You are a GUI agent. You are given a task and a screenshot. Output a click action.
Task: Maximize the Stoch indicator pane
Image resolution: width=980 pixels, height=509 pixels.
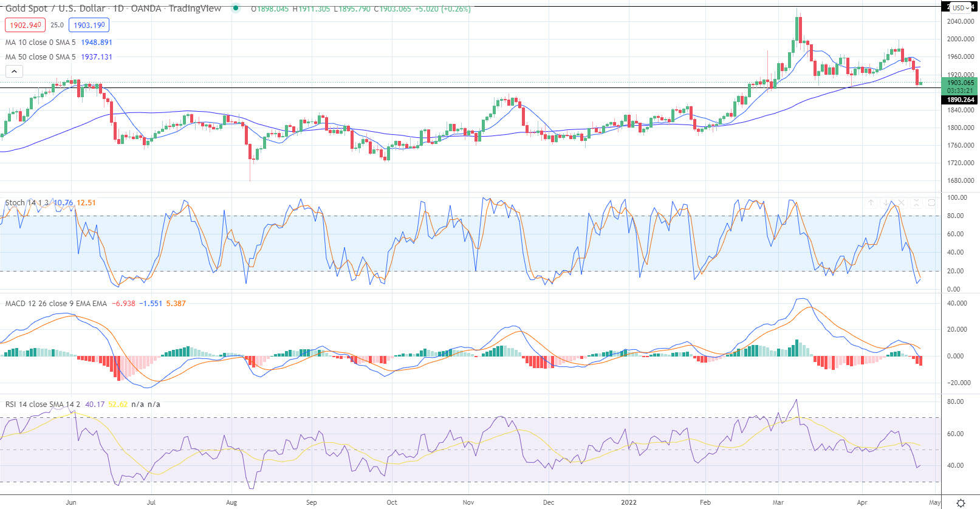pyautogui.click(x=931, y=203)
